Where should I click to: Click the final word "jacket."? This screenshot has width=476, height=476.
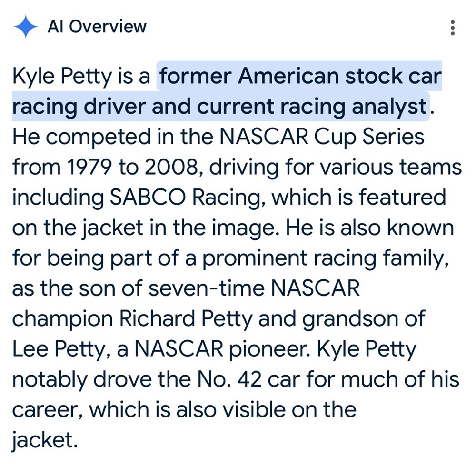tap(45, 440)
